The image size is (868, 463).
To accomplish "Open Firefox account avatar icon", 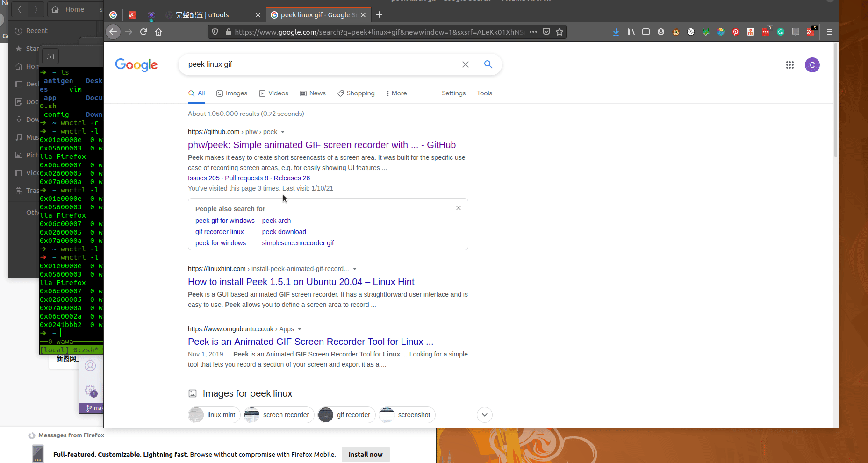I will click(x=661, y=32).
